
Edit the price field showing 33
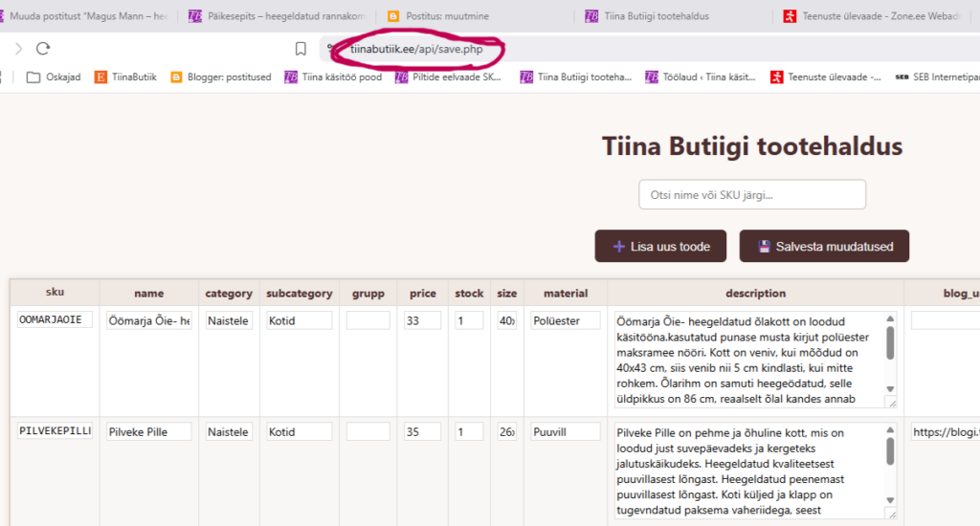pos(422,320)
